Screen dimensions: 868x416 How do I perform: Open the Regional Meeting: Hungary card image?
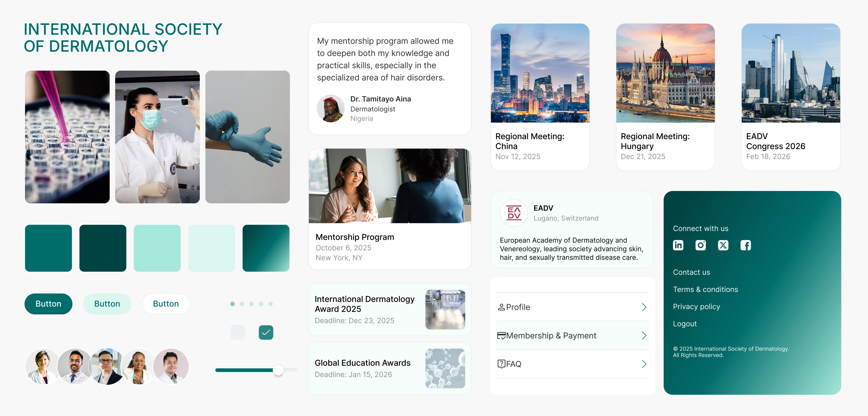tap(665, 73)
